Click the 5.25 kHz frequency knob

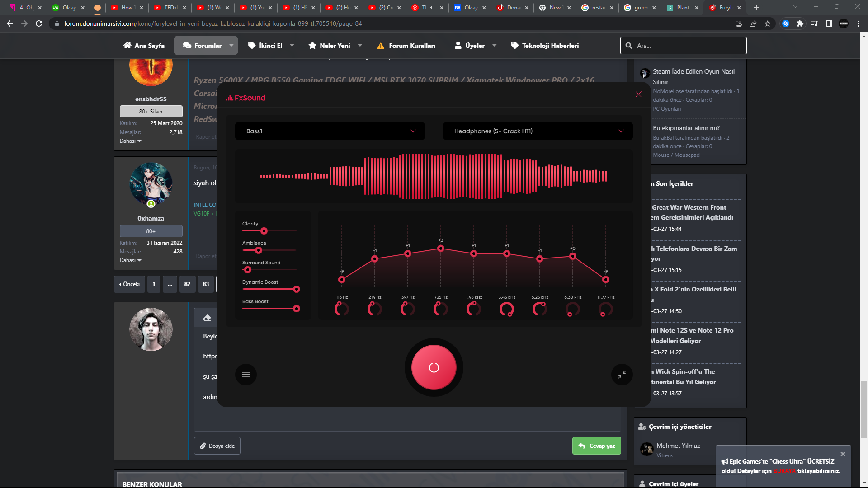(x=540, y=309)
